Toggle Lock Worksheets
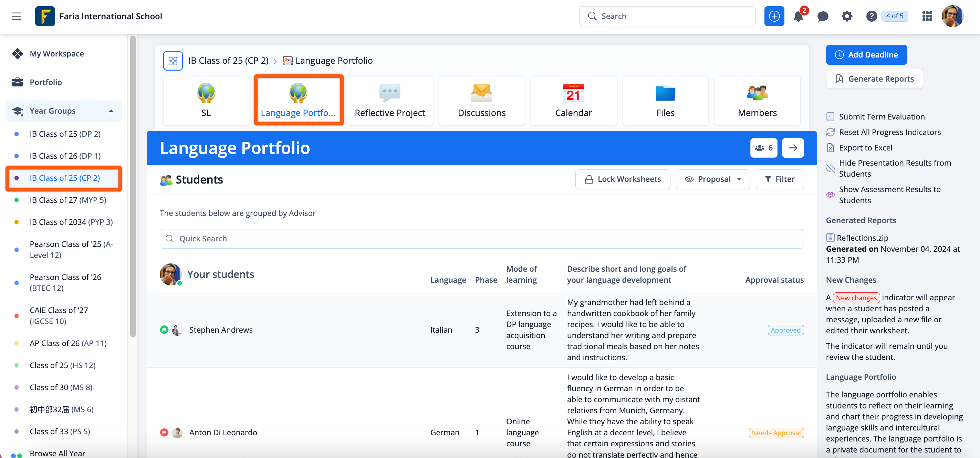980x458 pixels. [622, 179]
